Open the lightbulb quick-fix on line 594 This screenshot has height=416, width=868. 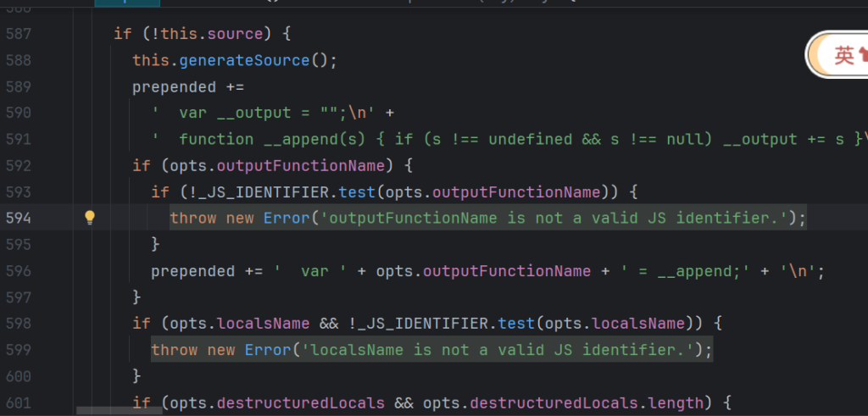point(90,218)
